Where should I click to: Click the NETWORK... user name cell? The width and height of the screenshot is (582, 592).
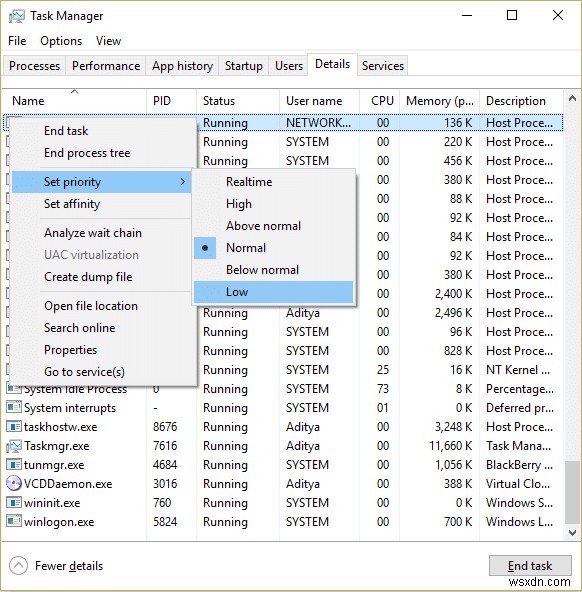point(318,123)
